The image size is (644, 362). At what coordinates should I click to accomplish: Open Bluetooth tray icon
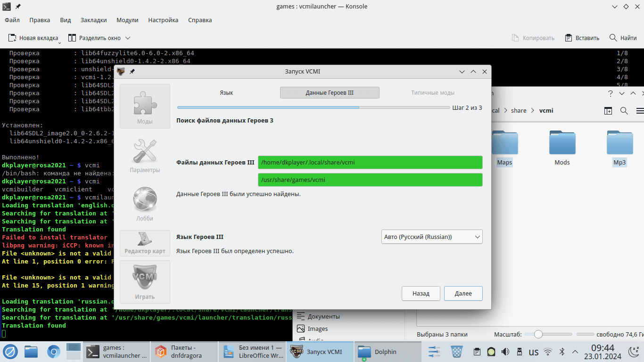562,352
